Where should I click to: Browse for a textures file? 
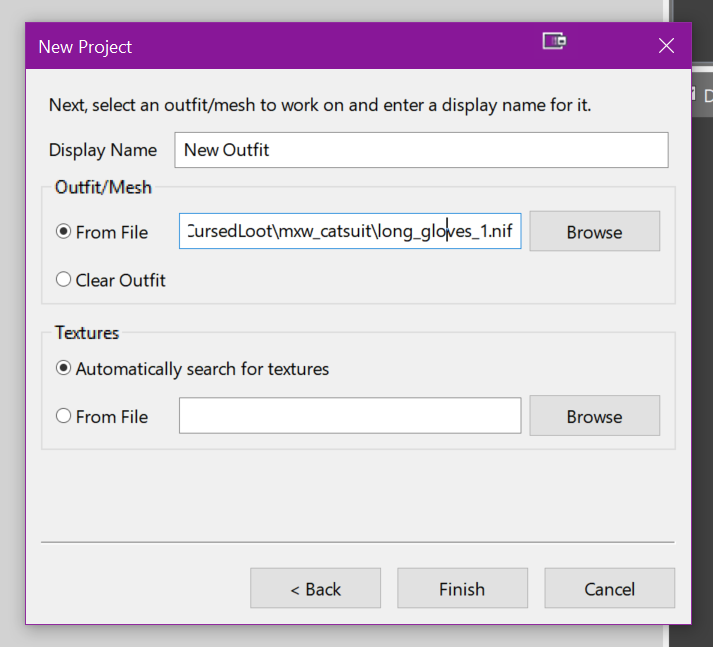[594, 416]
